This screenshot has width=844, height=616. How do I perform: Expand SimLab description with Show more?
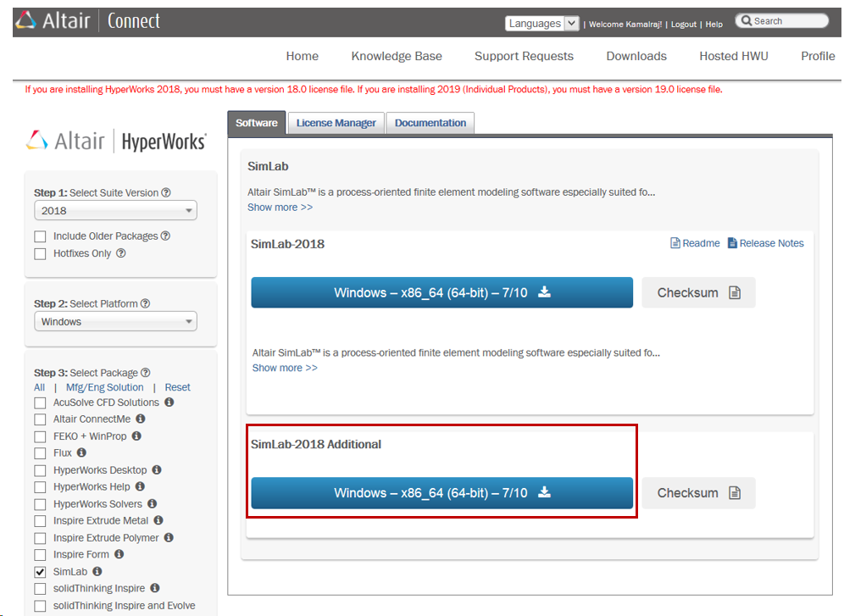pos(280,207)
